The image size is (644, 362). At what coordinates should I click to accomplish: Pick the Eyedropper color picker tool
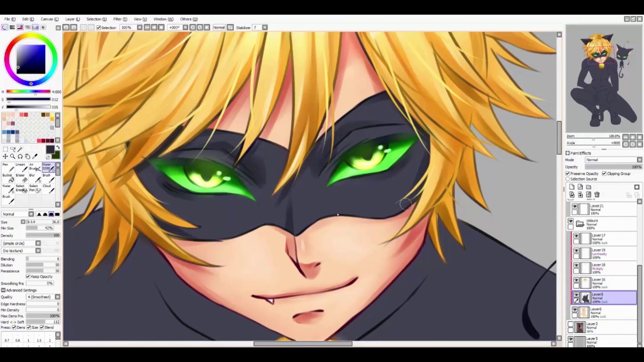click(x=35, y=156)
